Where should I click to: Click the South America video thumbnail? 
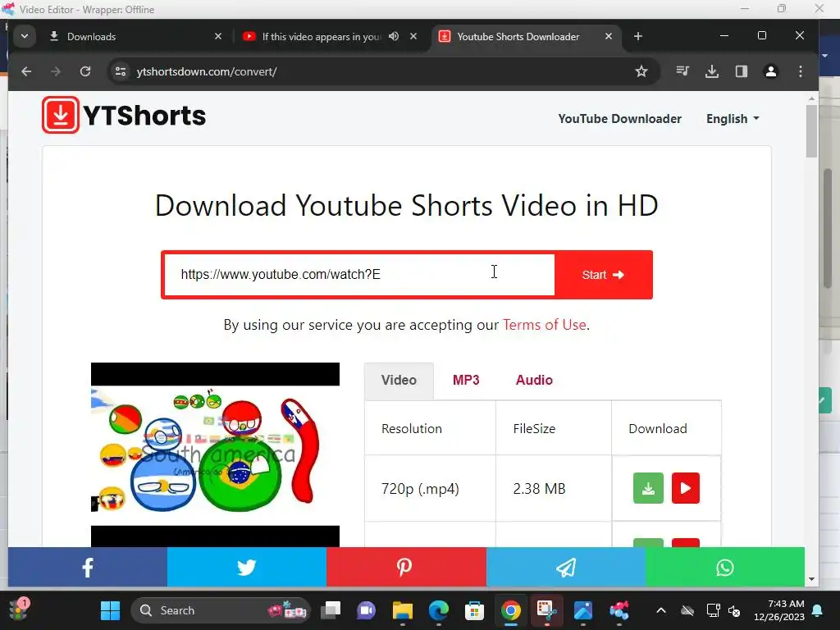(x=215, y=454)
